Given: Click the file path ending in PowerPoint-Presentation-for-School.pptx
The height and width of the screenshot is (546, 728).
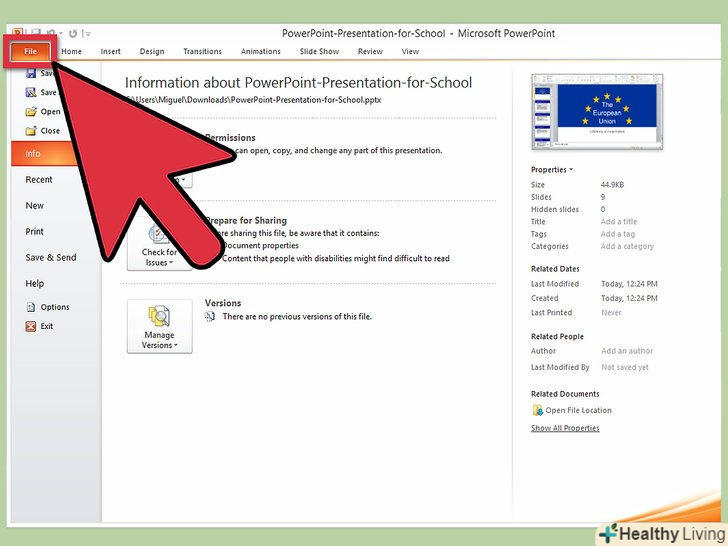Looking at the screenshot, I should 254,100.
